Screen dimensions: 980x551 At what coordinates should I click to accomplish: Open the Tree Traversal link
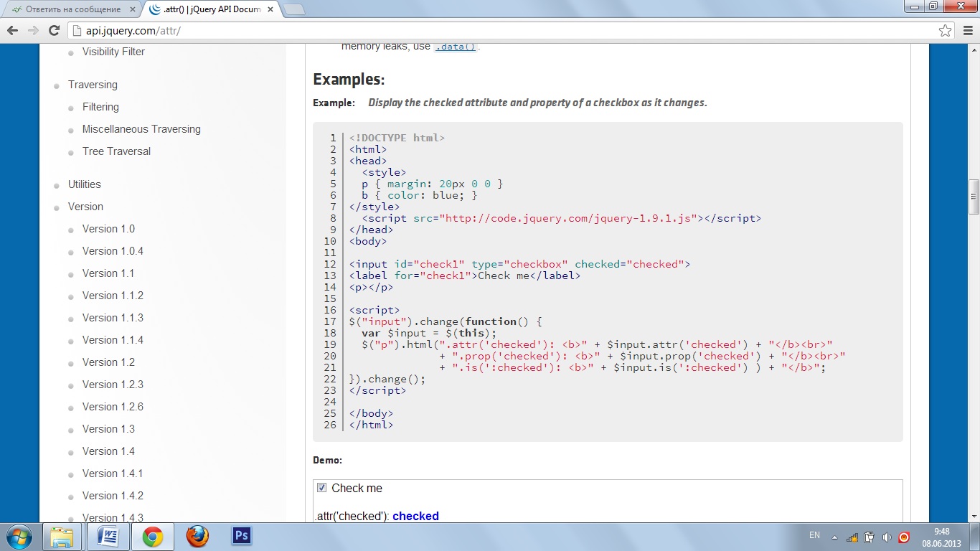(116, 151)
